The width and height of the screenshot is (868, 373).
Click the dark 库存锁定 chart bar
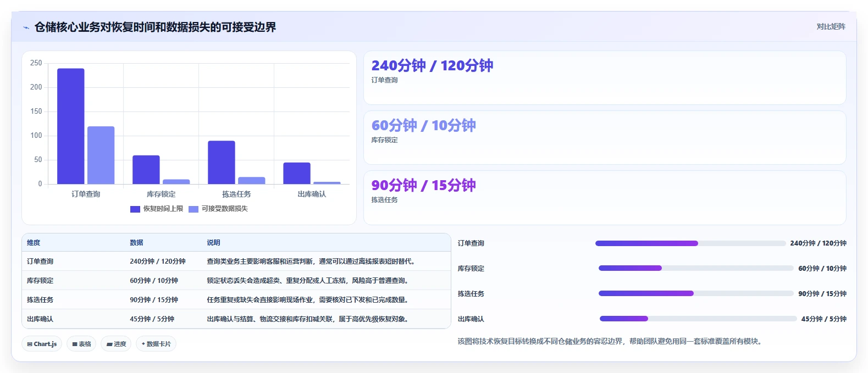point(146,170)
